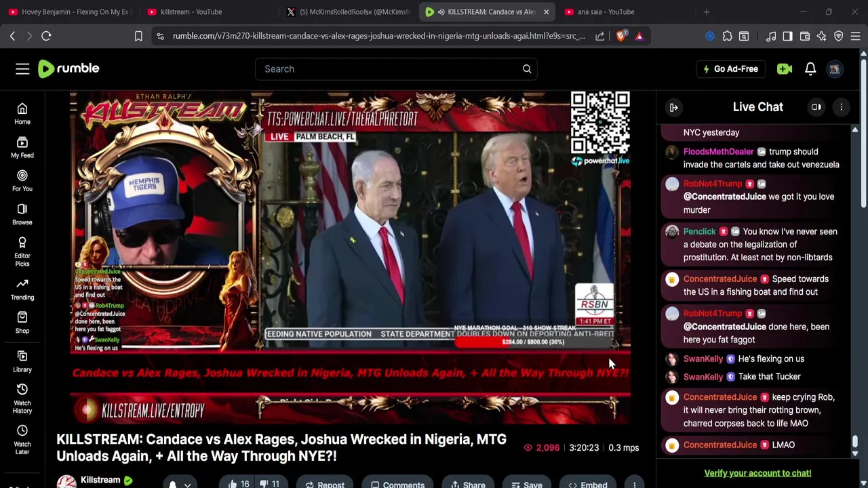Open browser extensions puzzle icon
Image resolution: width=868 pixels, height=488 pixels.
coord(727,36)
